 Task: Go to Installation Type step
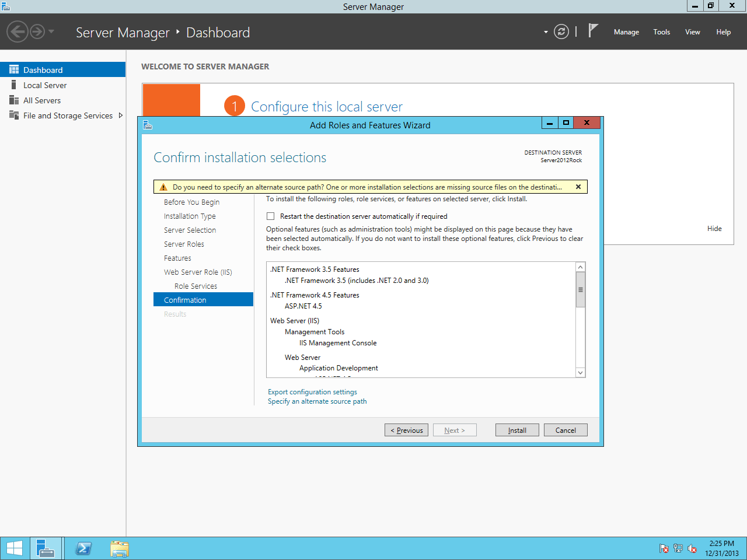190,216
